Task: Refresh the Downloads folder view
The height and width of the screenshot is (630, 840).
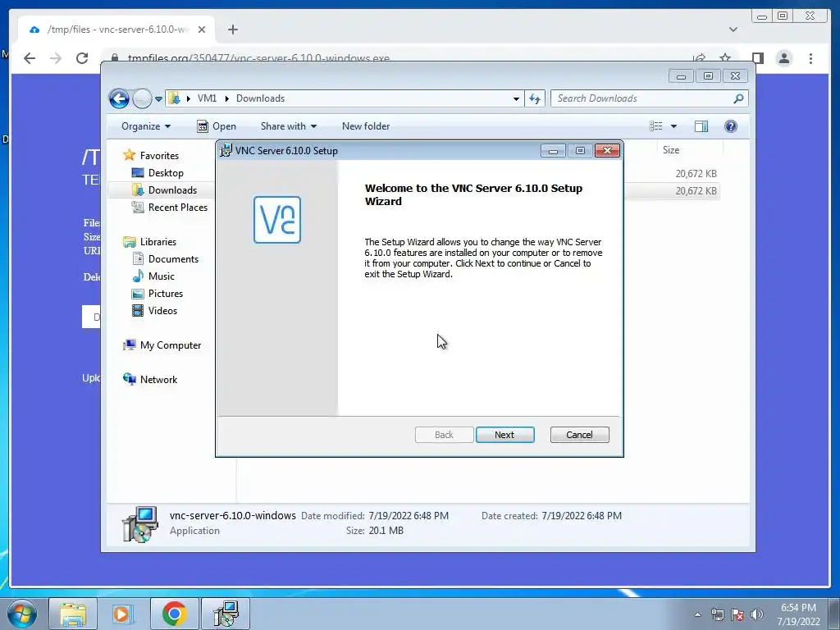Action: click(535, 98)
